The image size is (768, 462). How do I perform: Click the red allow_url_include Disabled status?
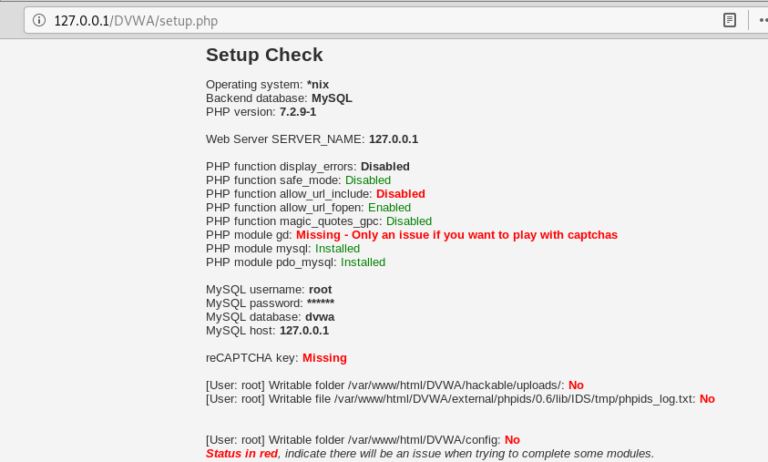tap(400, 193)
